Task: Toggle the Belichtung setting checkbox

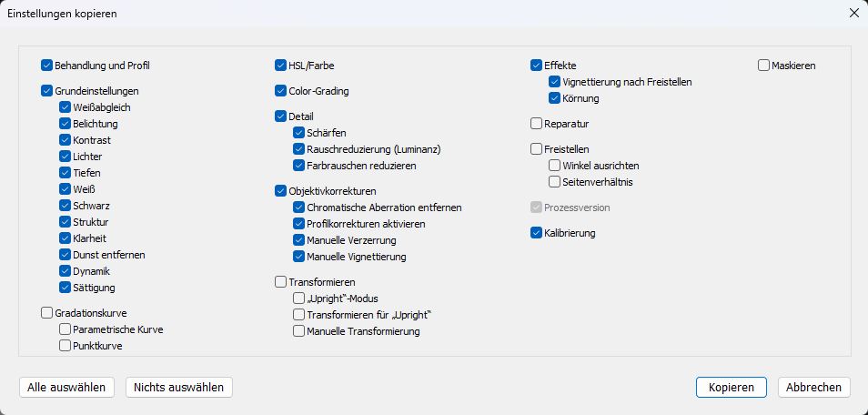Action: (x=65, y=124)
